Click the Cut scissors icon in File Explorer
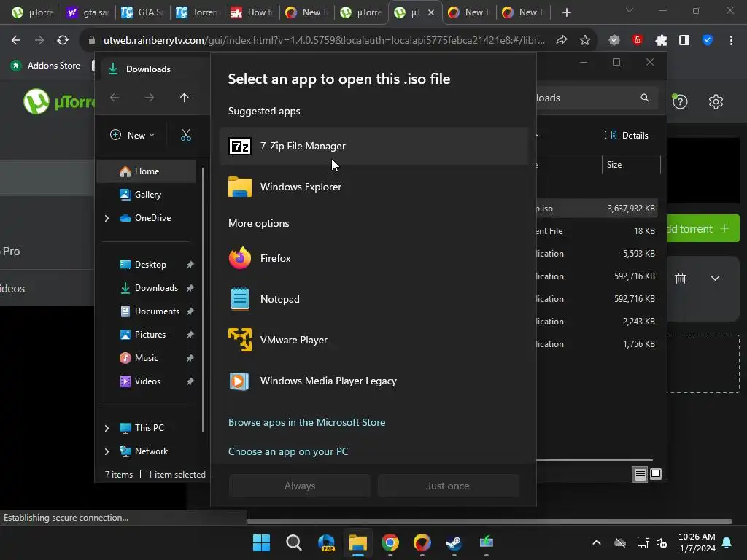Screen dimensions: 747x560 coord(186,135)
